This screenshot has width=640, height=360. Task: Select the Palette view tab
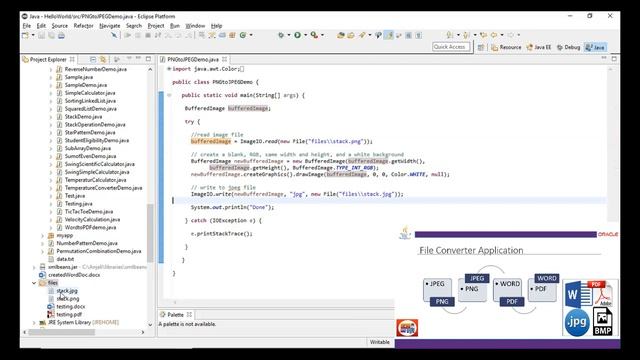pyautogui.click(x=176, y=315)
